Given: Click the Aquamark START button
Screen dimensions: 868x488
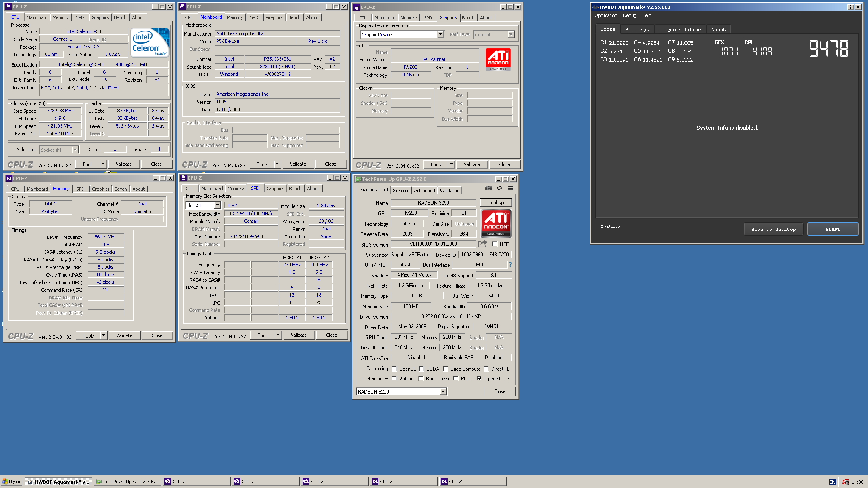Looking at the screenshot, I should 833,229.
